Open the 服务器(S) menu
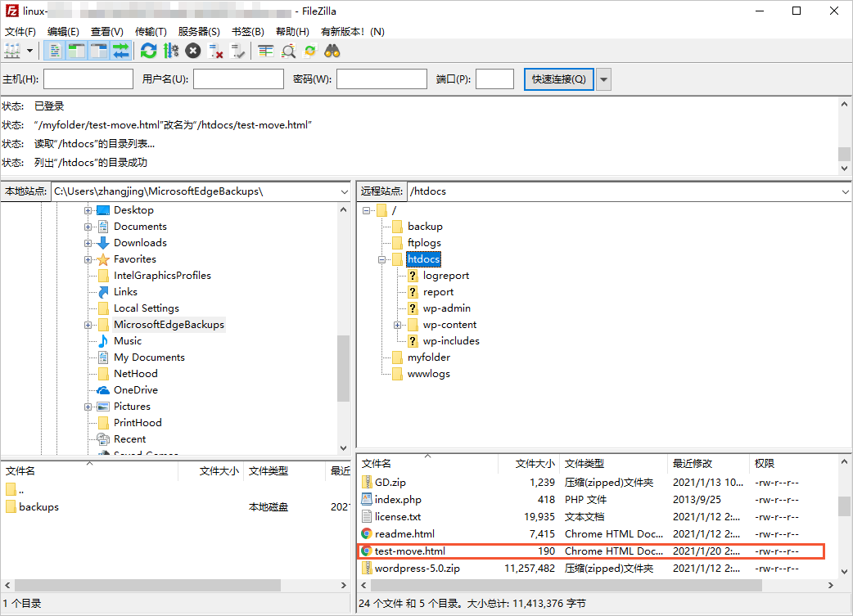853x616 pixels. (x=199, y=31)
